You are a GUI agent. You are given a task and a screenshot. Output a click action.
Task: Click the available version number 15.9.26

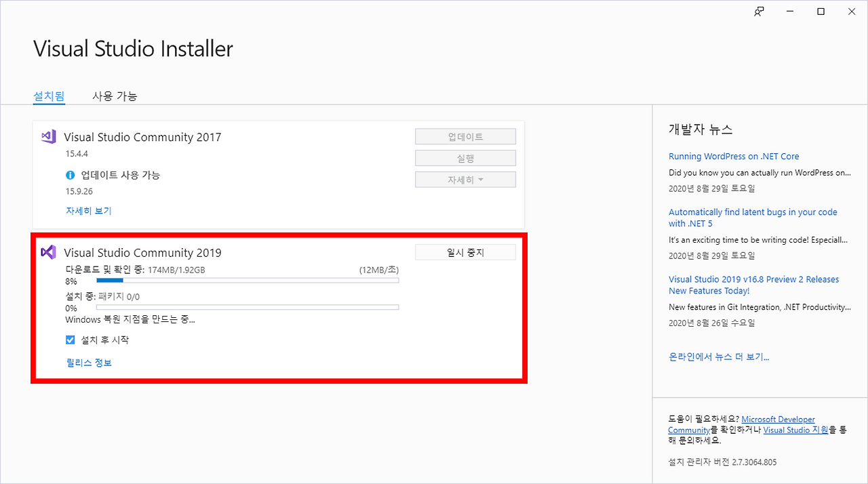pyautogui.click(x=79, y=192)
